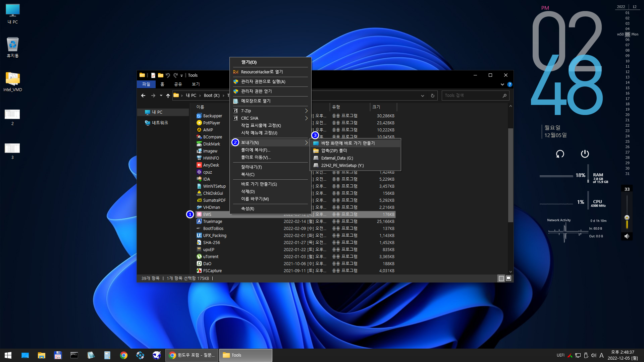Expand the ribbon using the chevron

click(502, 84)
